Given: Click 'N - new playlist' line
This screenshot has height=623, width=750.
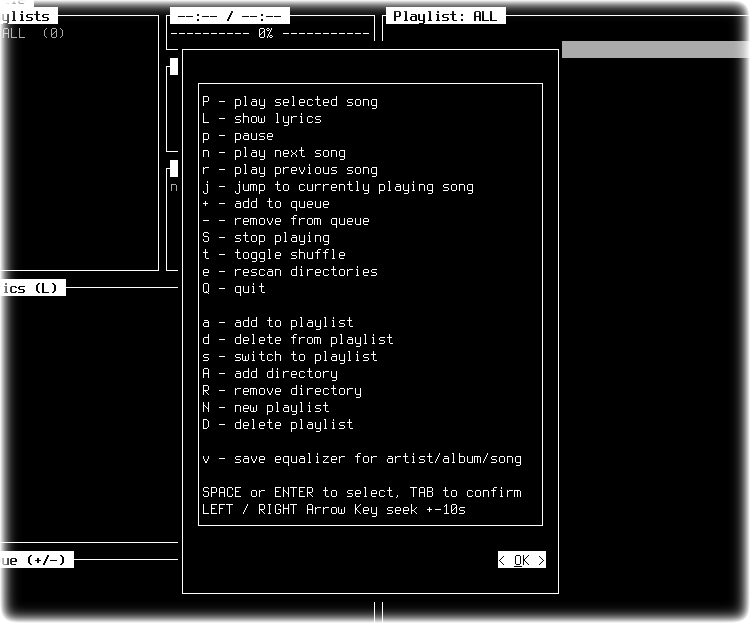Looking at the screenshot, I should pos(265,407).
